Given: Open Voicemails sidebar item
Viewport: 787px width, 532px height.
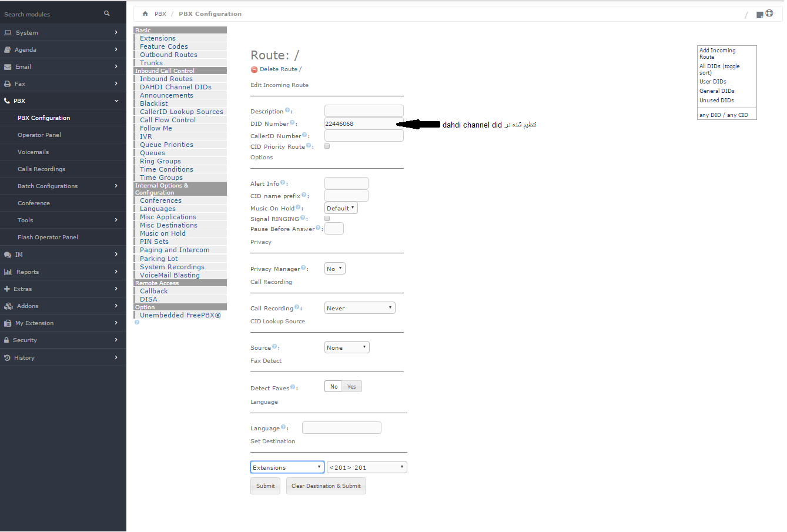Looking at the screenshot, I should tap(63, 152).
